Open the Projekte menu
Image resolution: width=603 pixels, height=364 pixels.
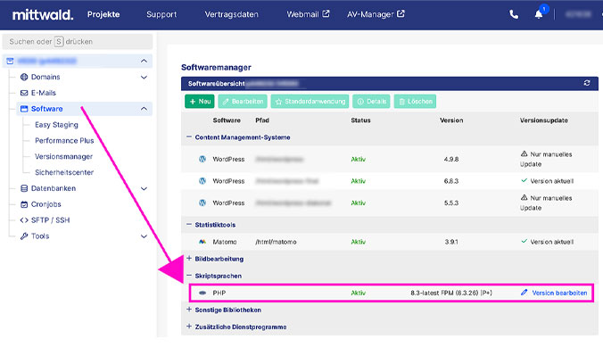coord(103,14)
